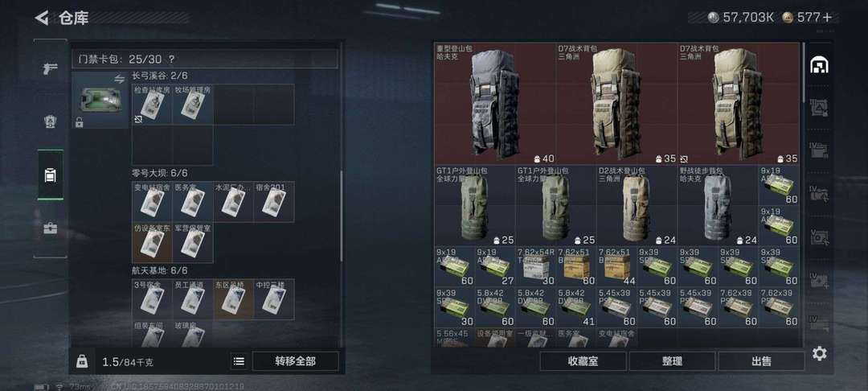Click the 出售 sell button

[x=761, y=361]
